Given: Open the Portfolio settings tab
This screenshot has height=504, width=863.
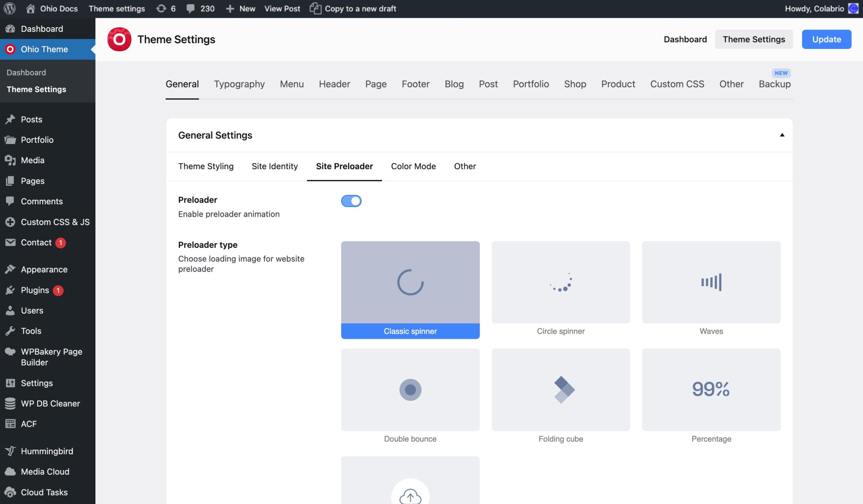Looking at the screenshot, I should [531, 84].
